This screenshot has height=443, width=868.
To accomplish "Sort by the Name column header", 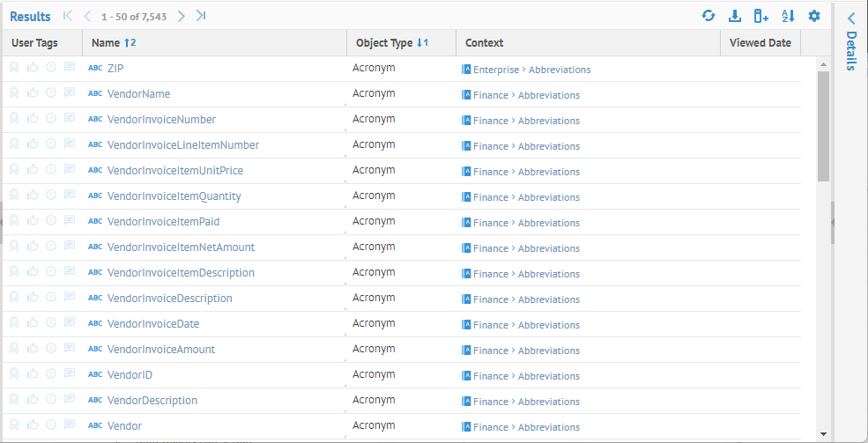I will pos(106,42).
